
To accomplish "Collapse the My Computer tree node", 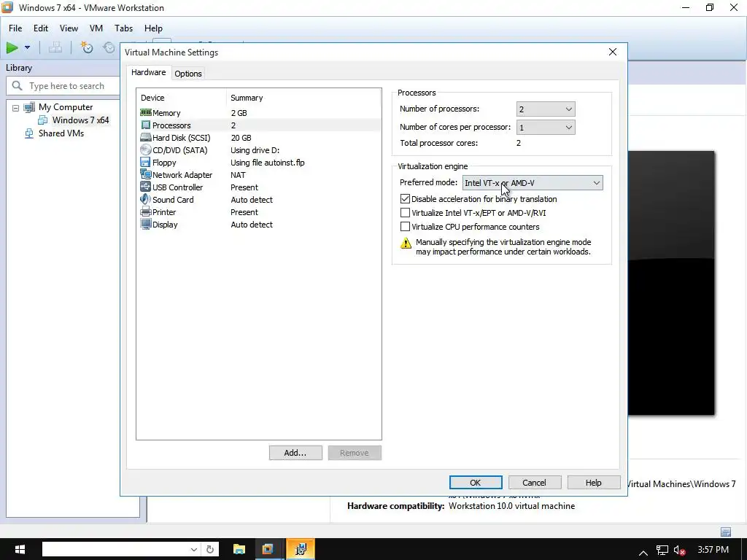I will tap(16, 108).
